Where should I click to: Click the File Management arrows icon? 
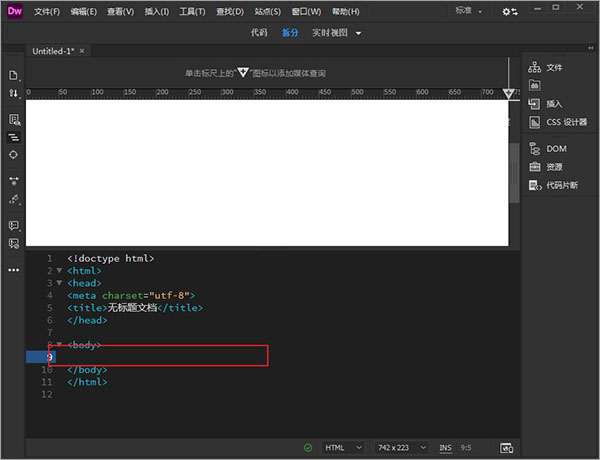(x=14, y=93)
